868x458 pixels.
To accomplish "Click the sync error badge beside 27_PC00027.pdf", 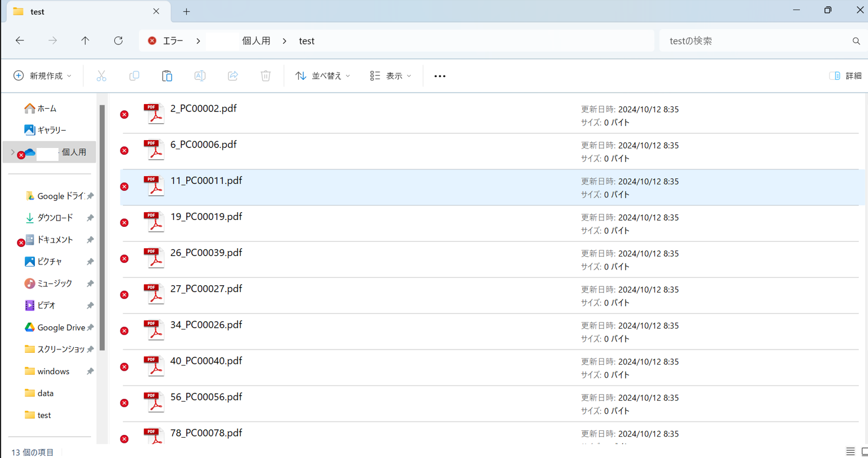I will click(x=124, y=295).
